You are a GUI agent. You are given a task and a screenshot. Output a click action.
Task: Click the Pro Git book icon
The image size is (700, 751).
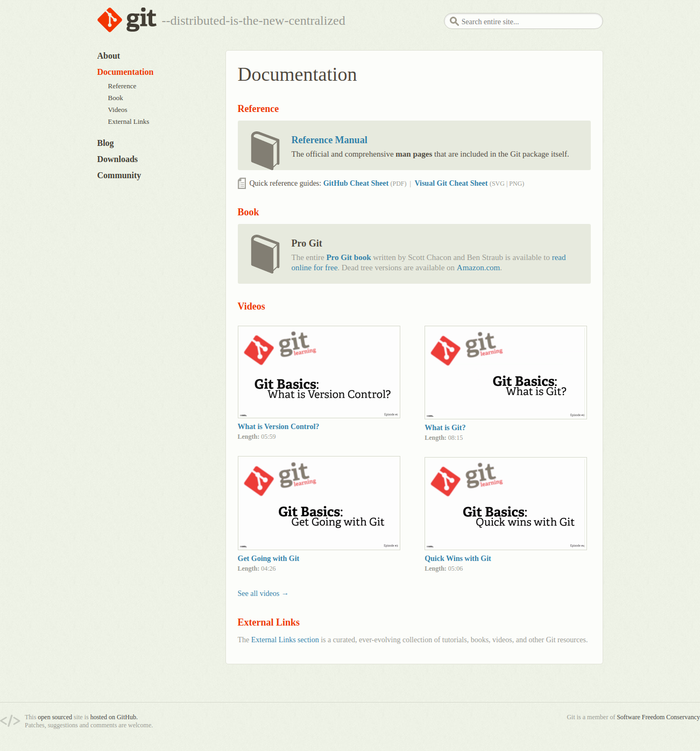(265, 254)
